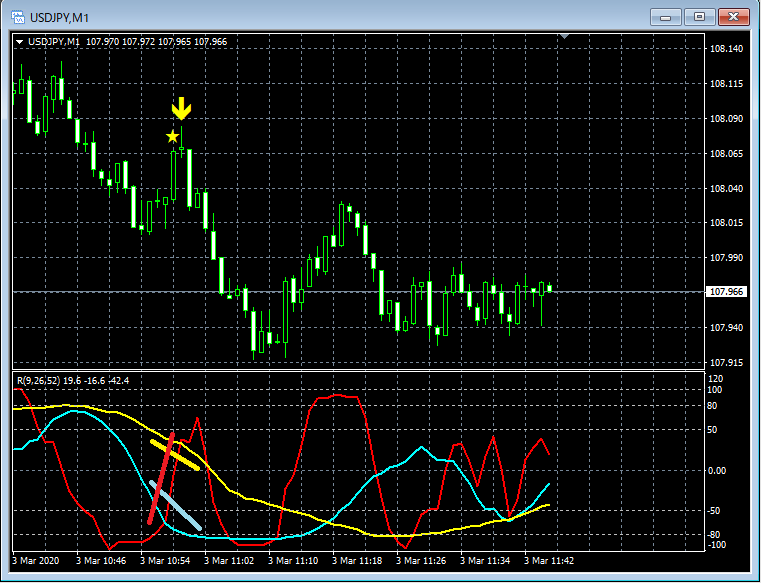Click the 3 Mar 11:18 time label

coord(357,561)
